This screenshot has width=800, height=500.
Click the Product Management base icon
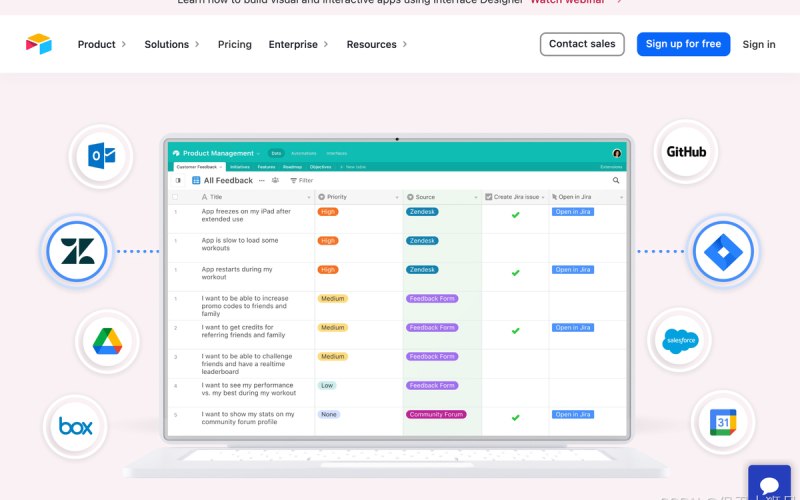click(x=176, y=153)
